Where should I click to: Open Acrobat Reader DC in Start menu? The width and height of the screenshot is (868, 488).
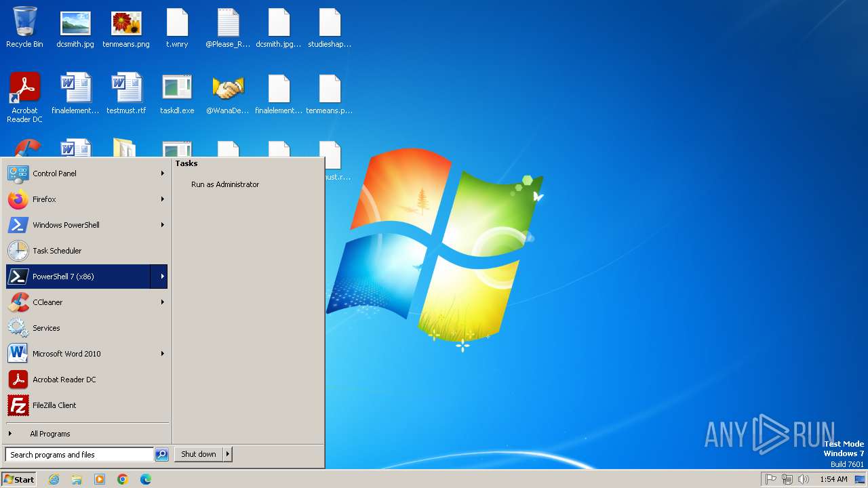(87, 380)
